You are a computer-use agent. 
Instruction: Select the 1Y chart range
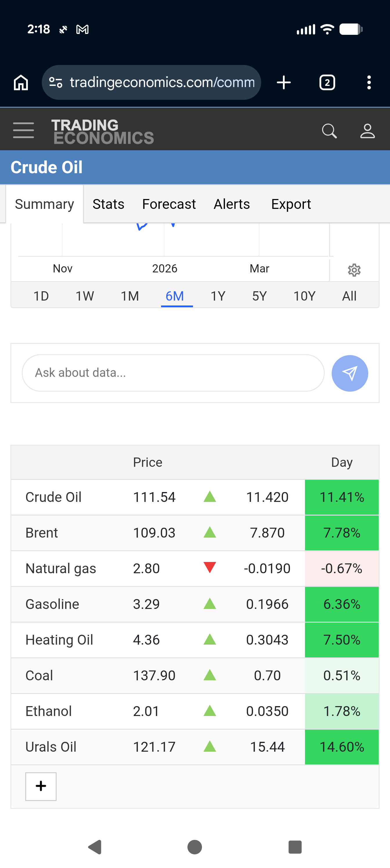(218, 296)
